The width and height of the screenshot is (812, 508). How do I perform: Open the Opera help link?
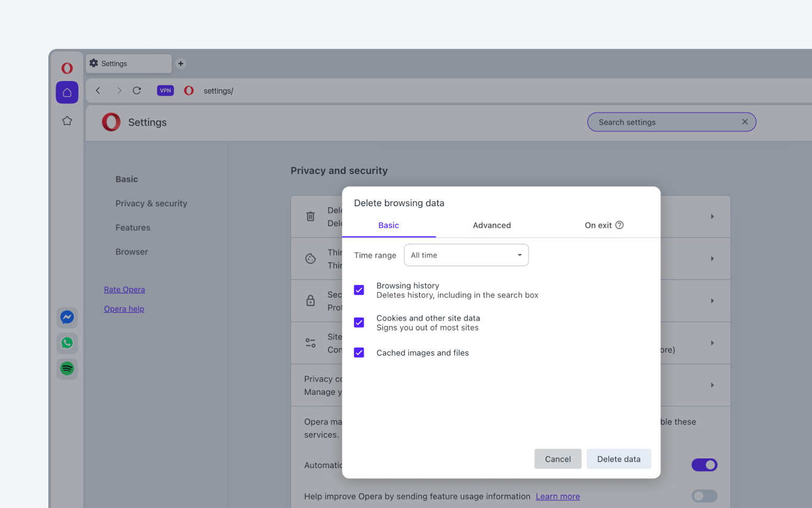coord(124,308)
